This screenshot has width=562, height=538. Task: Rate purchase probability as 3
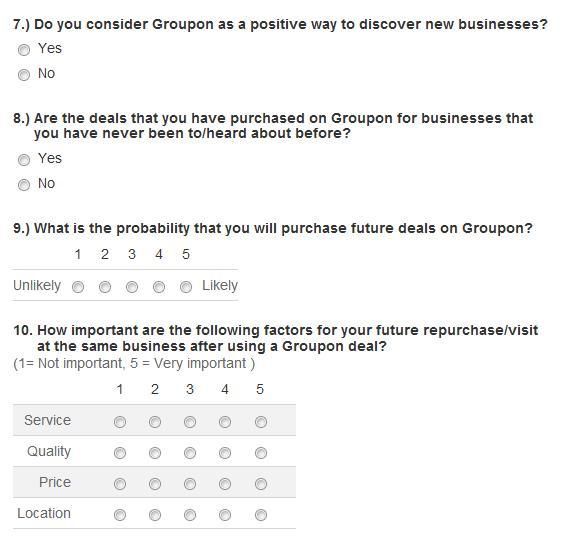(132, 287)
